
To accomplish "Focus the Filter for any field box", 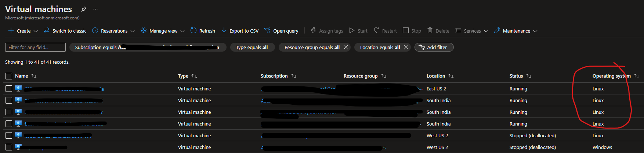I will [35, 47].
